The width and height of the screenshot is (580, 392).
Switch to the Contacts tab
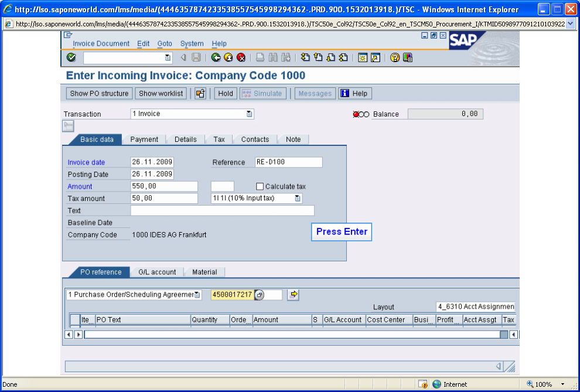point(255,139)
